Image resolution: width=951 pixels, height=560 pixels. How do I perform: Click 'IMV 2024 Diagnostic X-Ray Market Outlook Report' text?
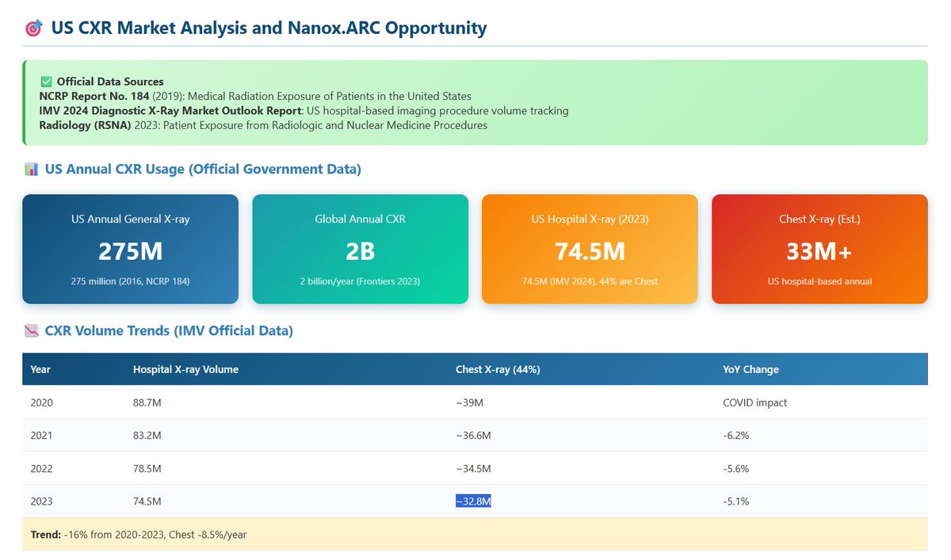coord(170,111)
